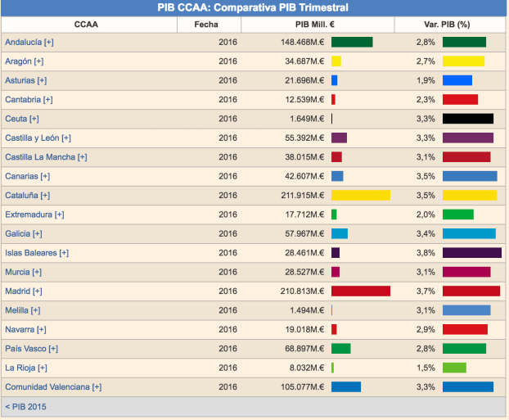Viewport: 509px width, 420px height.
Task: Expand the [+] next to Comunidad Valenciana
Action: (97, 387)
